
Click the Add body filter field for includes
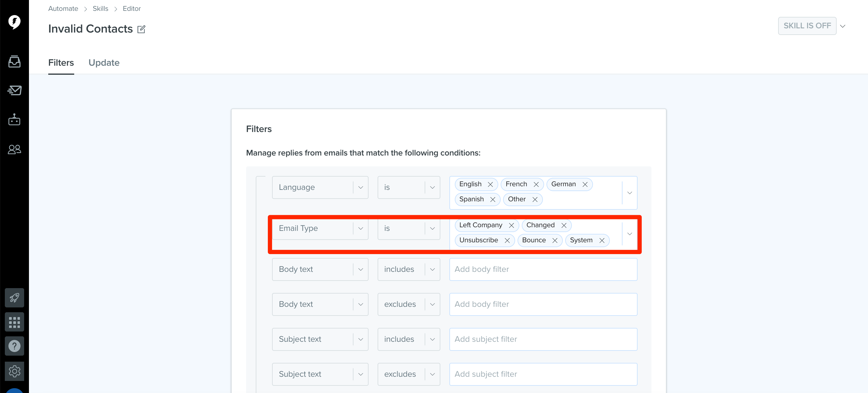click(x=543, y=269)
